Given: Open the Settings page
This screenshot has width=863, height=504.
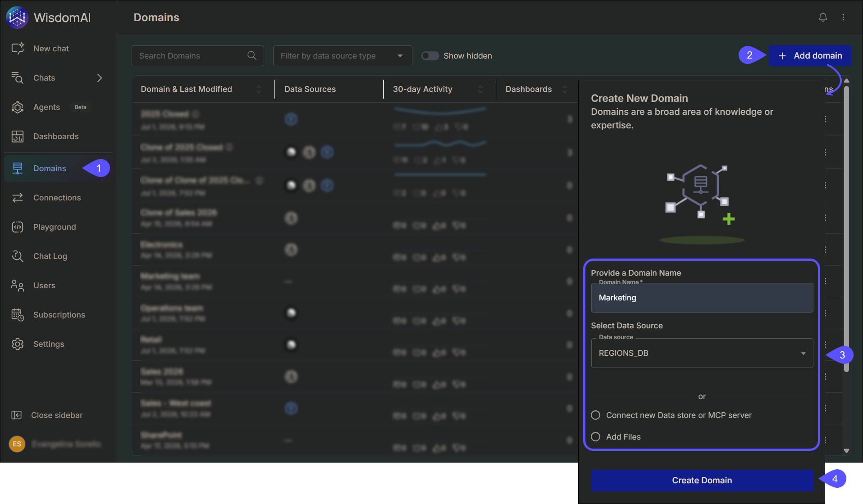Looking at the screenshot, I should [x=49, y=344].
